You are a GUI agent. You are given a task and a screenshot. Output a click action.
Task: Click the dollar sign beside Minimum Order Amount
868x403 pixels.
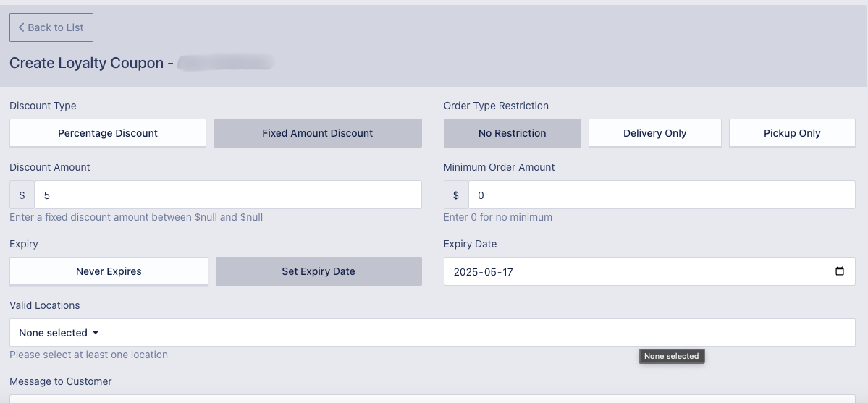pyautogui.click(x=456, y=195)
